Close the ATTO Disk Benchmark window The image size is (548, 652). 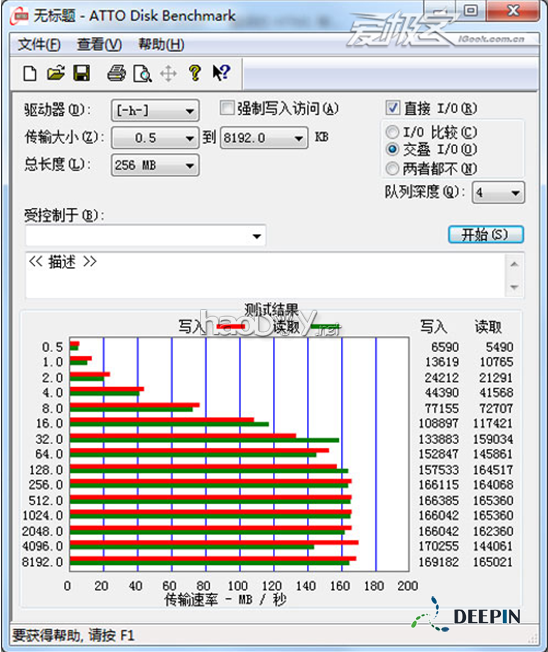click(x=514, y=10)
